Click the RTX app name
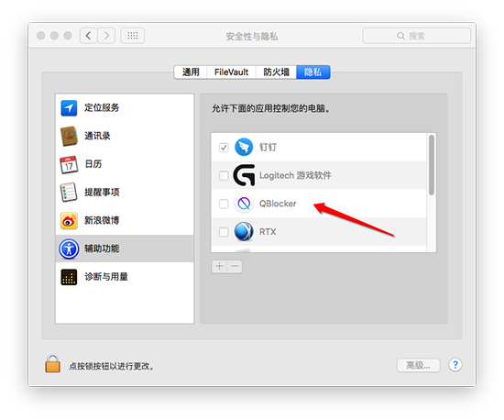Viewport: 504px width, 420px height. click(x=268, y=232)
